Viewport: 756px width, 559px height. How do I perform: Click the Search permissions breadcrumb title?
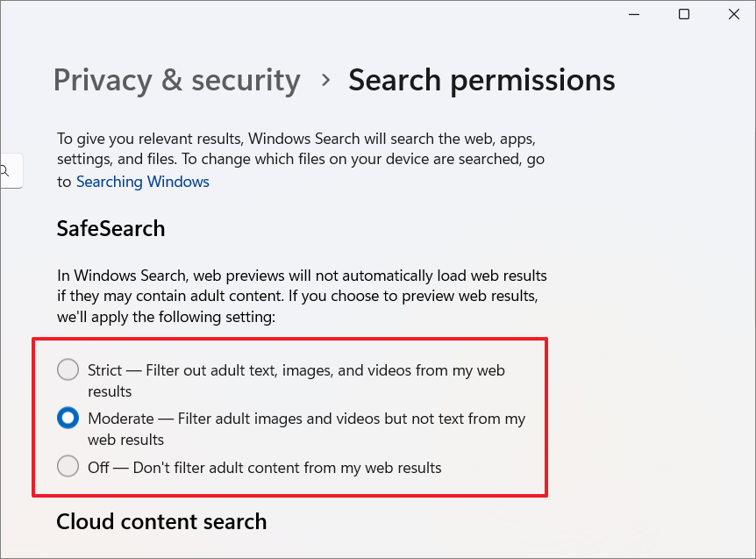coord(481,79)
